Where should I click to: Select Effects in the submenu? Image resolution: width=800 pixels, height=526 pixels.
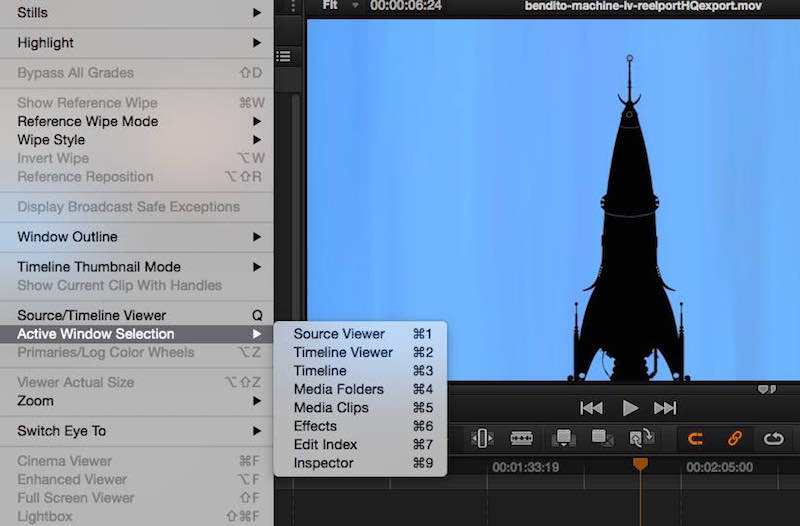(x=361, y=426)
